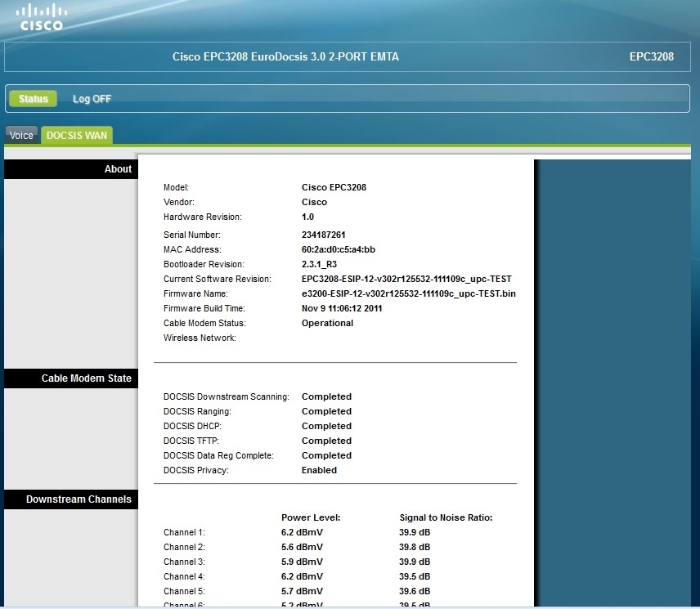Click the DOCSIS Ranging label
The image size is (700, 609).
click(197, 411)
